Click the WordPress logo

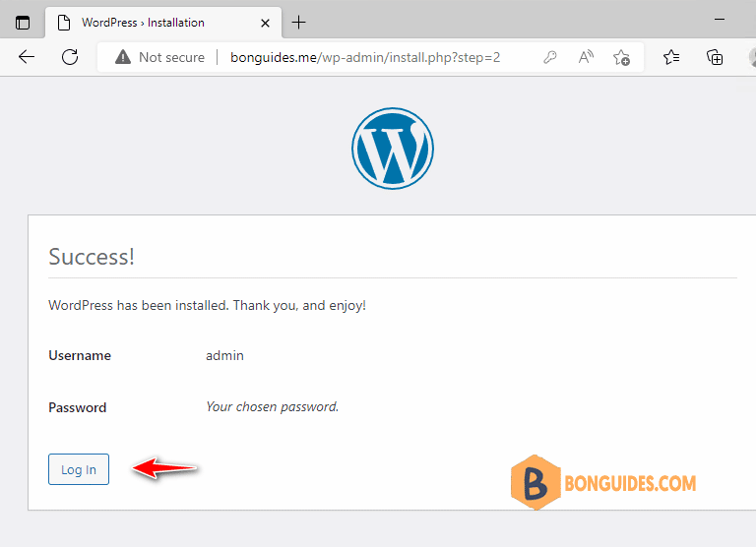click(393, 149)
